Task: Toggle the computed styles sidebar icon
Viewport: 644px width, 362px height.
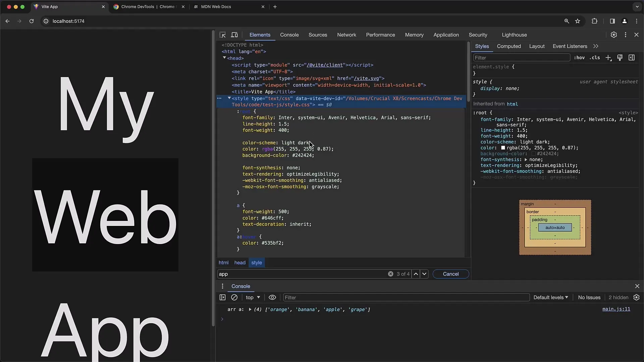Action: (632, 58)
